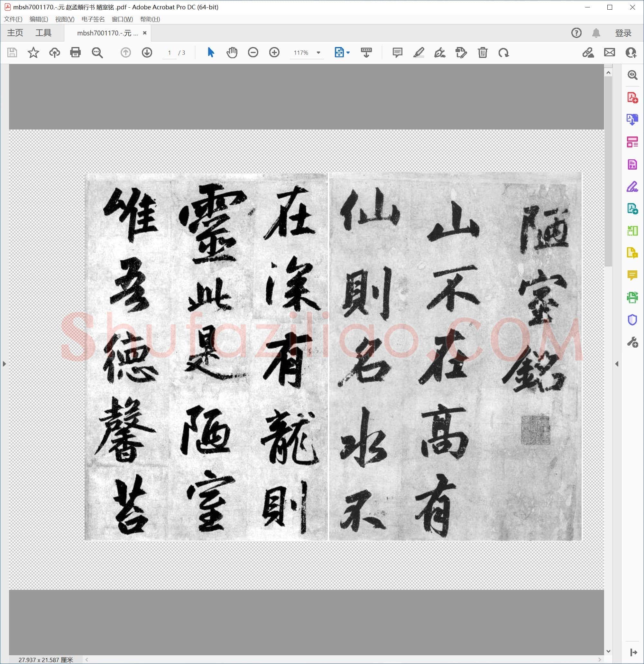Image resolution: width=644 pixels, height=664 pixels.
Task: Click the page number input field
Action: 169,53
